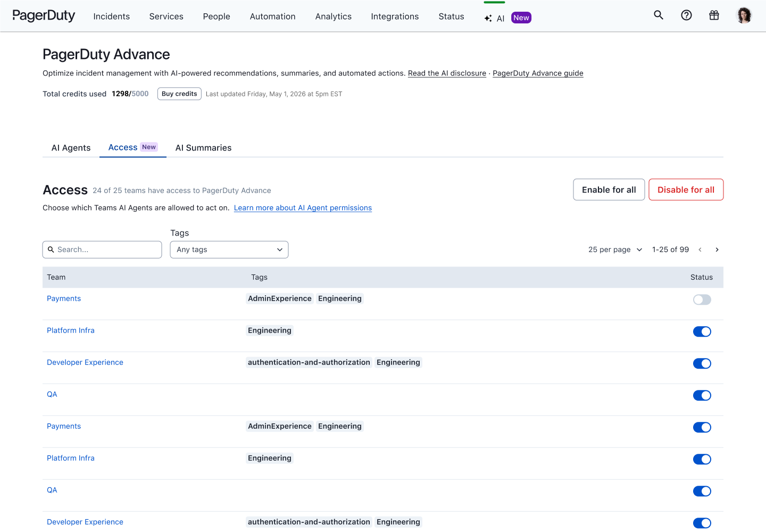Toggle access for the second QA row

coord(702,491)
